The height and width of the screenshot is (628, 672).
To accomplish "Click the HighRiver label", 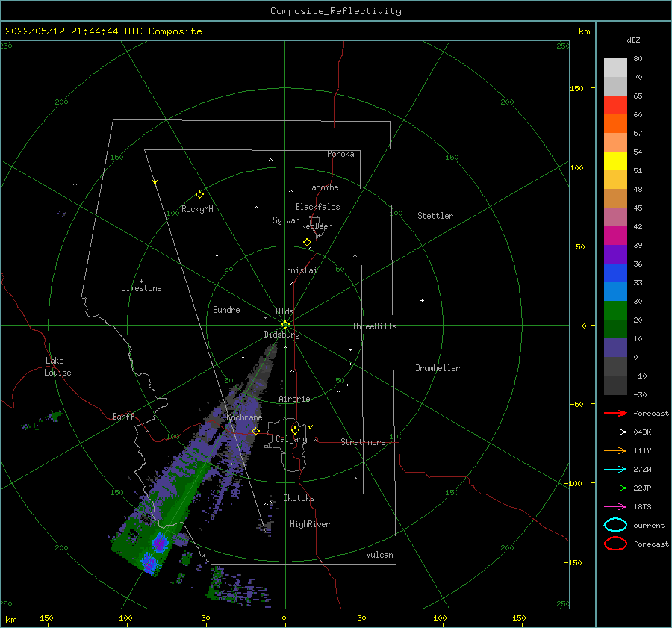I will (x=309, y=524).
